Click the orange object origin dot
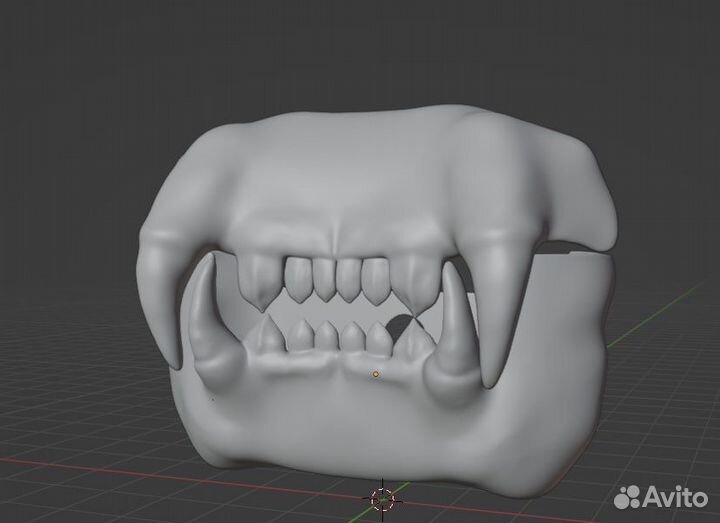Image resolution: width=720 pixels, height=523 pixels. pos(376,374)
